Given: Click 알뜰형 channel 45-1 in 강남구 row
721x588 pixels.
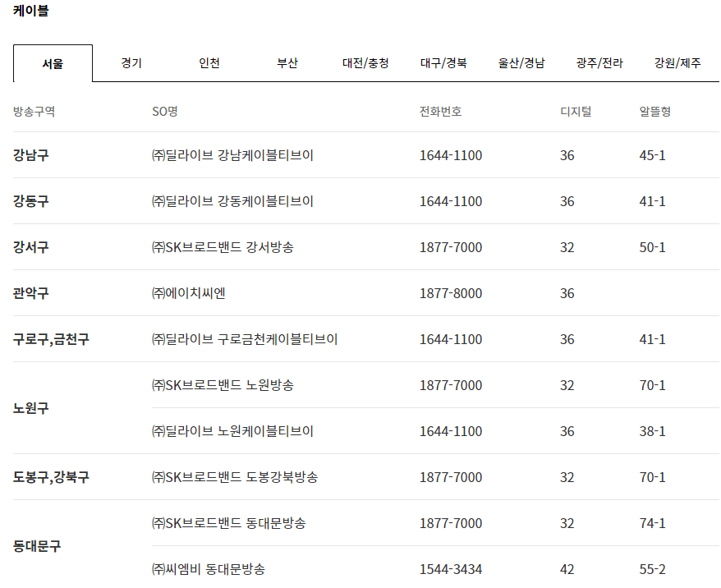Looking at the screenshot, I should 652,155.
